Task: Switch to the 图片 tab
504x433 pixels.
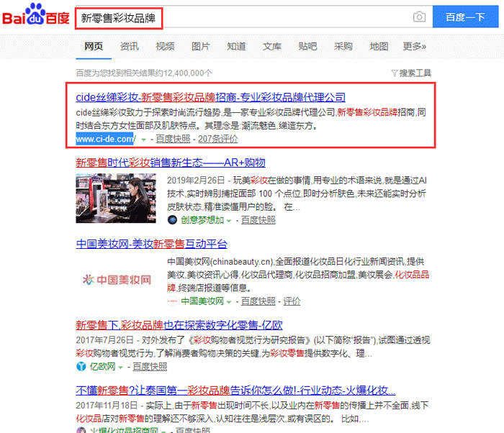Action: click(201, 47)
